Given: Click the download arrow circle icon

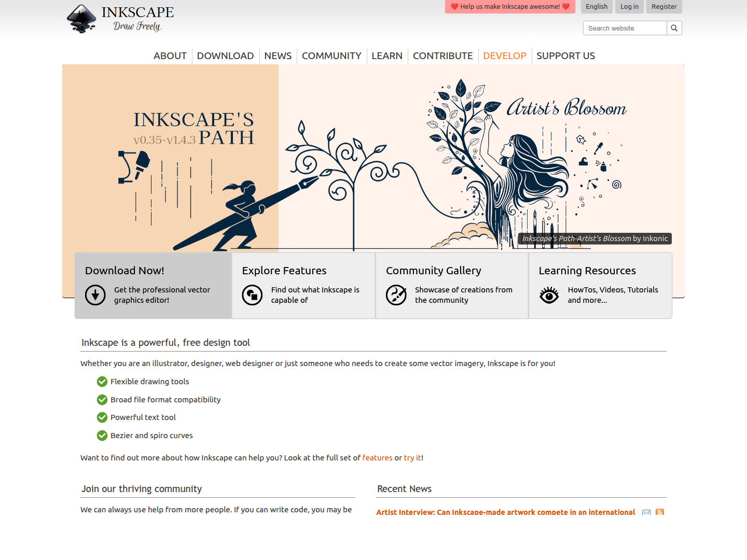Looking at the screenshot, I should coord(95,295).
